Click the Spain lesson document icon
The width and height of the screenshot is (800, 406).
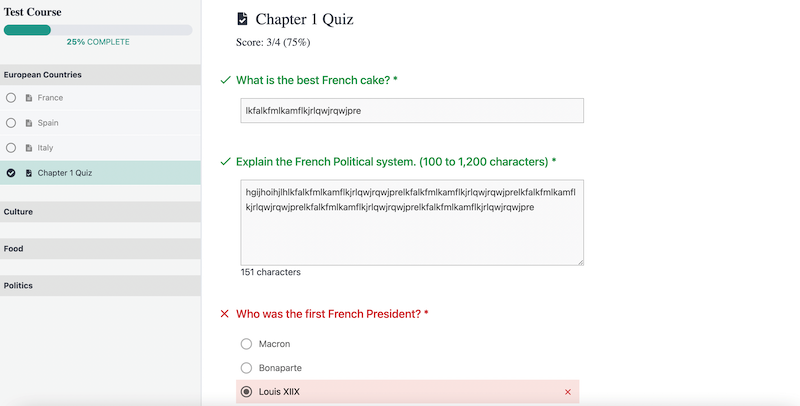(29, 123)
